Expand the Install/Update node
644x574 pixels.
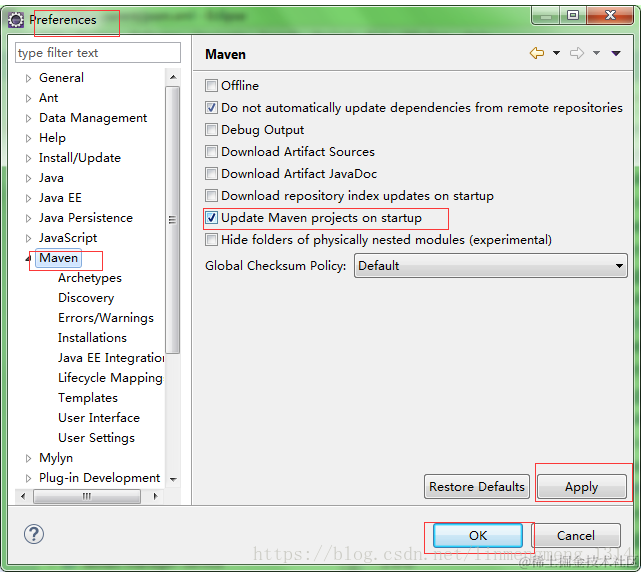28,158
